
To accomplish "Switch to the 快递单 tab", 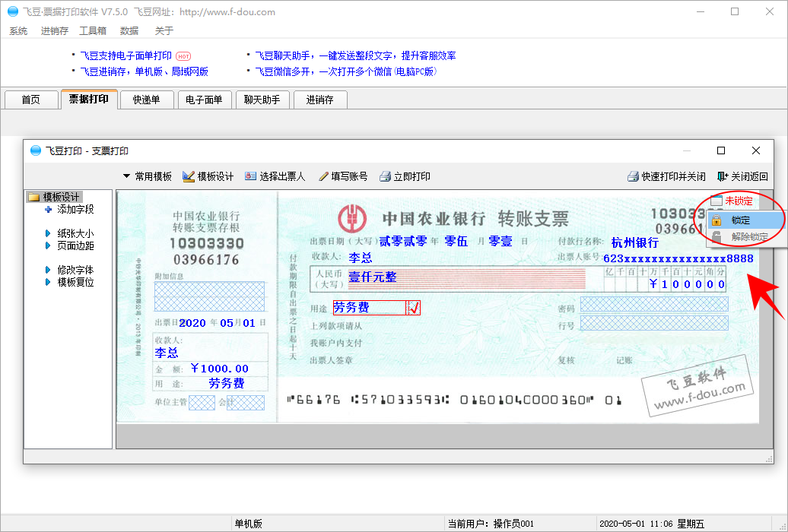I will 146,100.
